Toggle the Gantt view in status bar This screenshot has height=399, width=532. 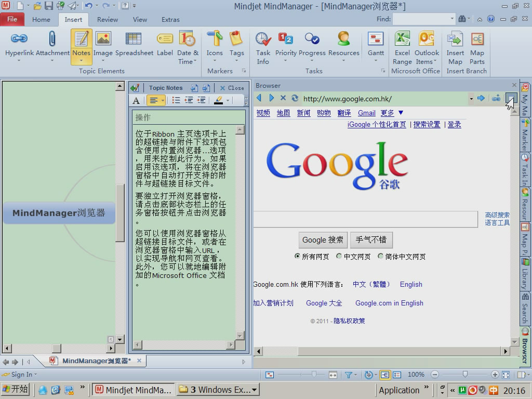click(x=270, y=375)
